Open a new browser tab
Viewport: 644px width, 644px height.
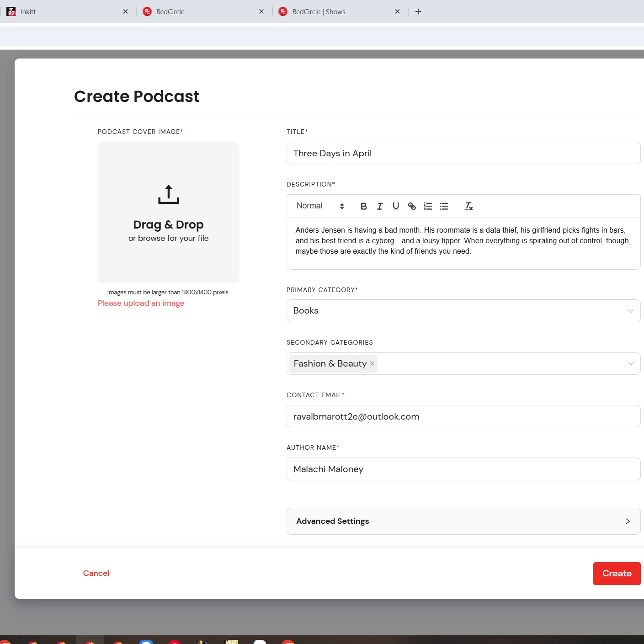coord(418,11)
